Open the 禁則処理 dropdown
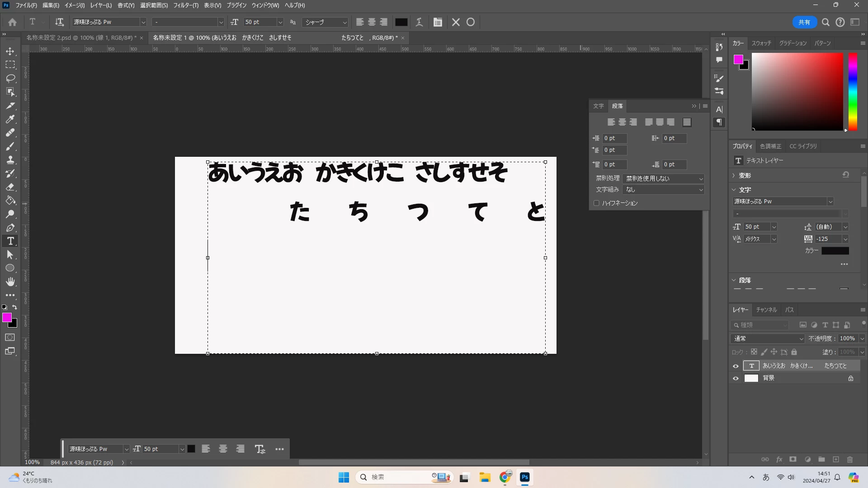The image size is (868, 488). point(663,178)
